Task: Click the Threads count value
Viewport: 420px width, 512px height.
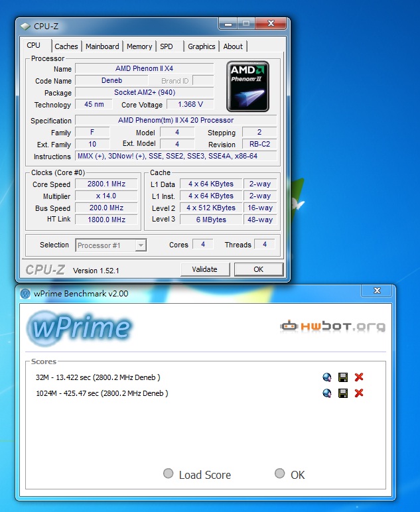Action: click(x=265, y=244)
